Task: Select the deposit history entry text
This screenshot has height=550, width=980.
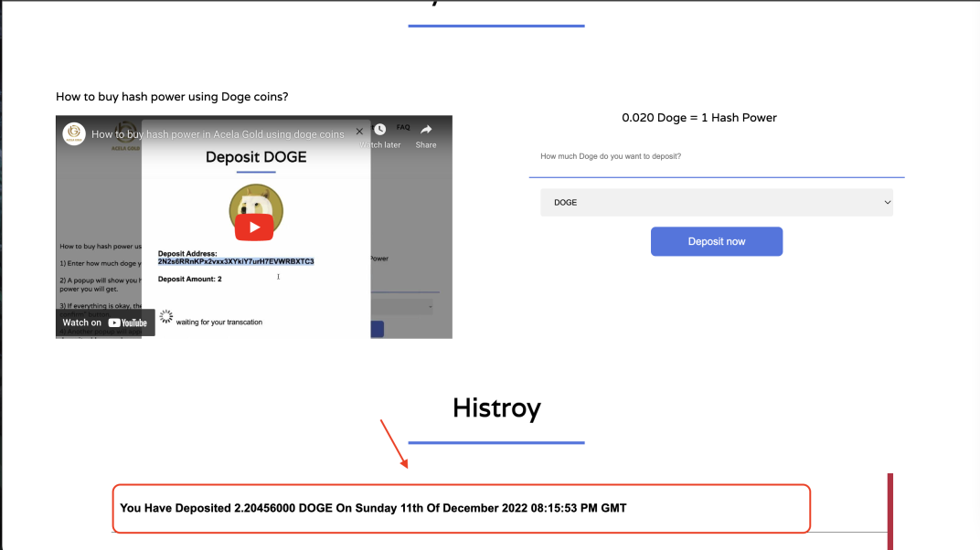Action: tap(373, 508)
